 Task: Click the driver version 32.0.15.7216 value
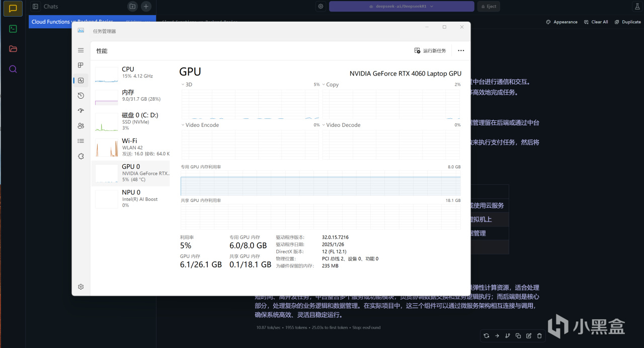335,237
